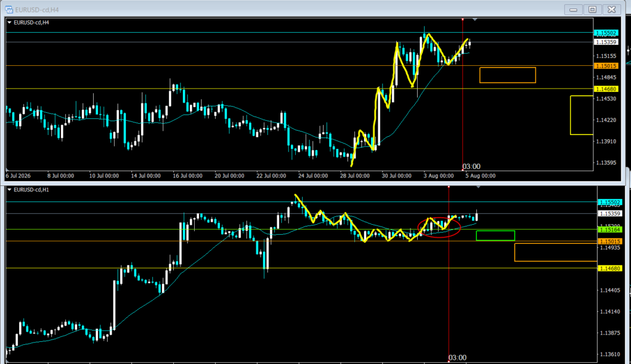Screen dimensions: 631x364
Task: Click the 1.13910 price scale value on H4
Action: [x=606, y=141]
